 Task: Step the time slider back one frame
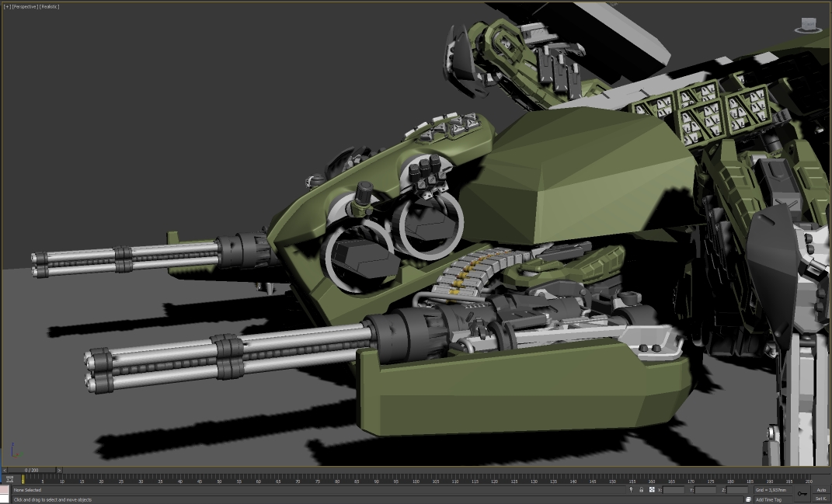4,471
